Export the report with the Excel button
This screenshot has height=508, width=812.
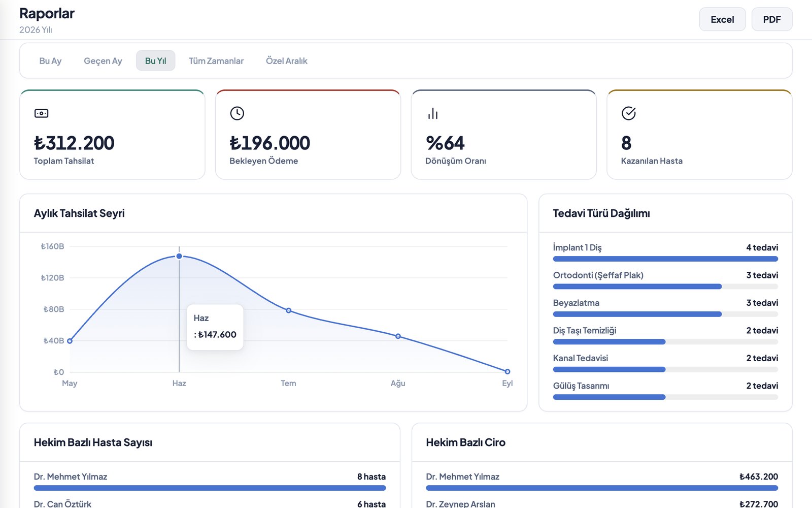coord(722,19)
